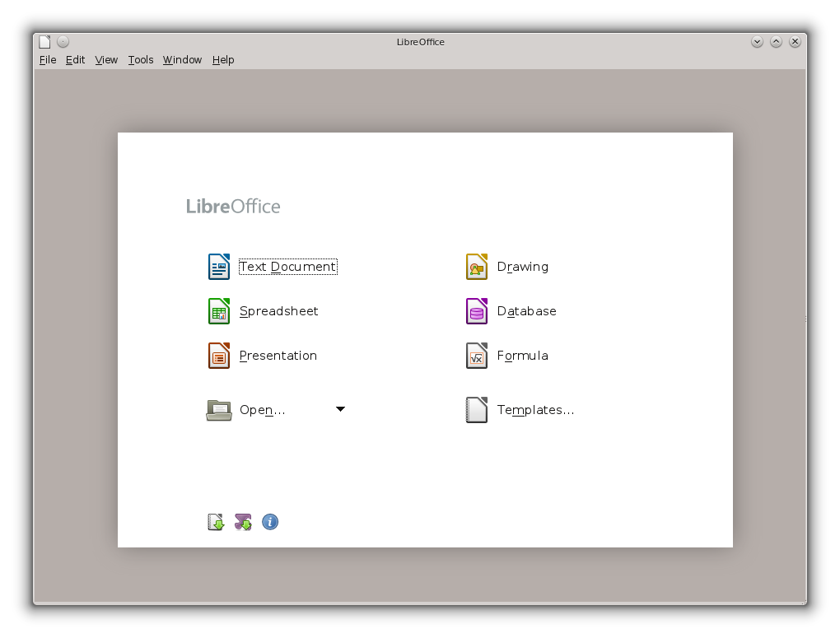Viewport: 840px width, 638px height.
Task: Click the Templates... text label
Action: click(535, 409)
